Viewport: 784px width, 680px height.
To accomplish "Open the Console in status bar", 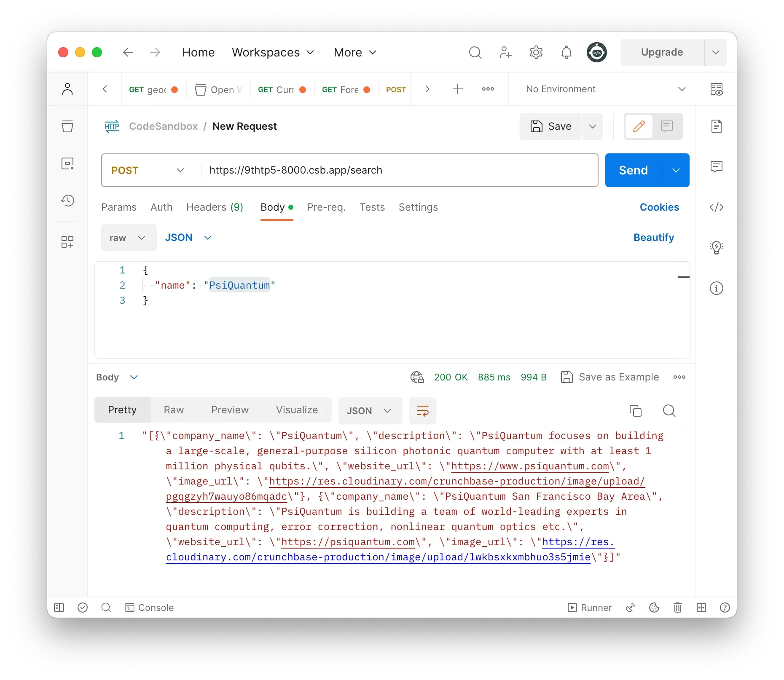I will point(150,608).
